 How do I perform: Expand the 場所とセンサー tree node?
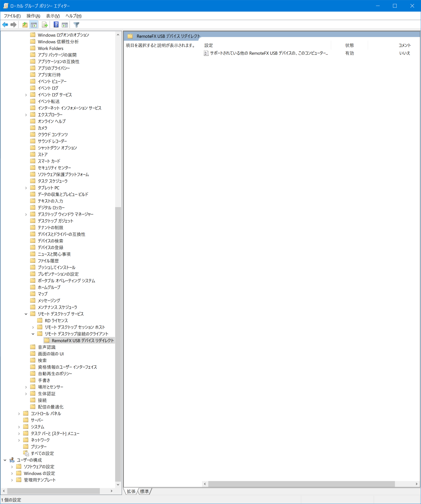pyautogui.click(x=26, y=387)
